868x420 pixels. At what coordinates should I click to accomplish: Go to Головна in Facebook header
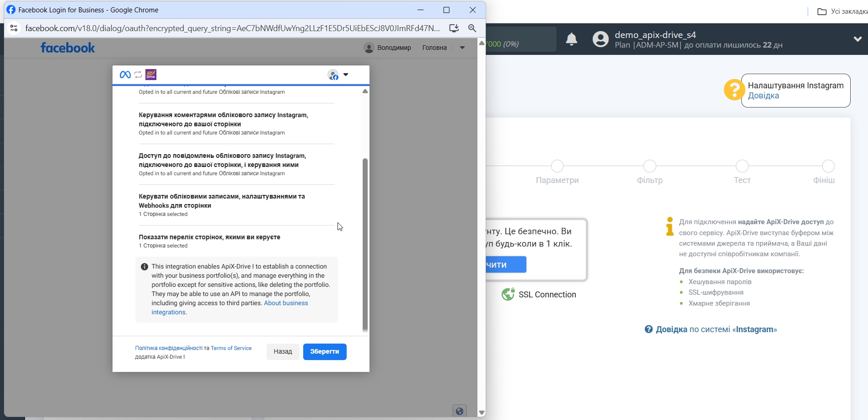coord(434,48)
